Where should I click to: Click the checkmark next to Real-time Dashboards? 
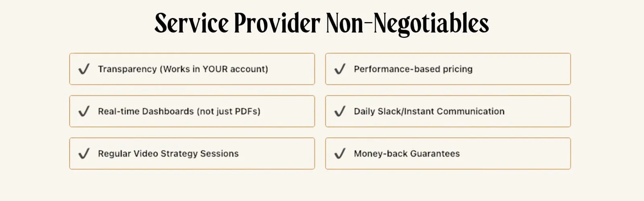pyautogui.click(x=84, y=111)
